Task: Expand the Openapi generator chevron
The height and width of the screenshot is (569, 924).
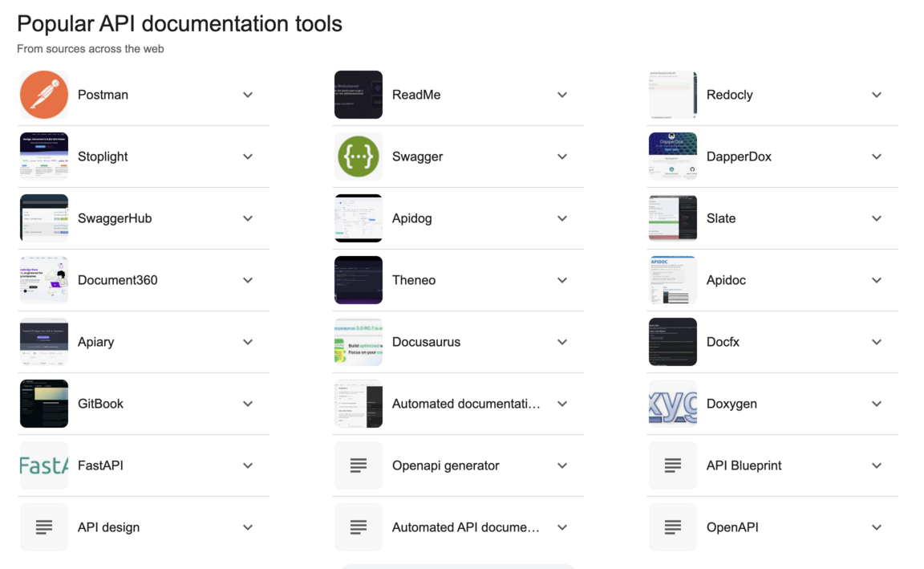Action: tap(562, 465)
